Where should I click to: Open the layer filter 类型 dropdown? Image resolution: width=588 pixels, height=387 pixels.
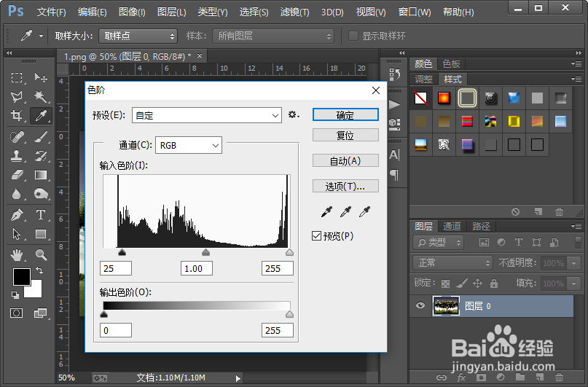438,243
